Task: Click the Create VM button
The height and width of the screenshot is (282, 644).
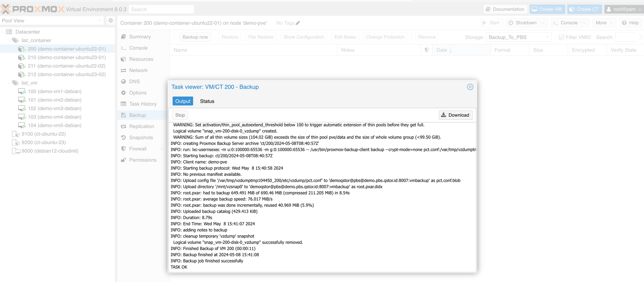Action: click(x=547, y=9)
